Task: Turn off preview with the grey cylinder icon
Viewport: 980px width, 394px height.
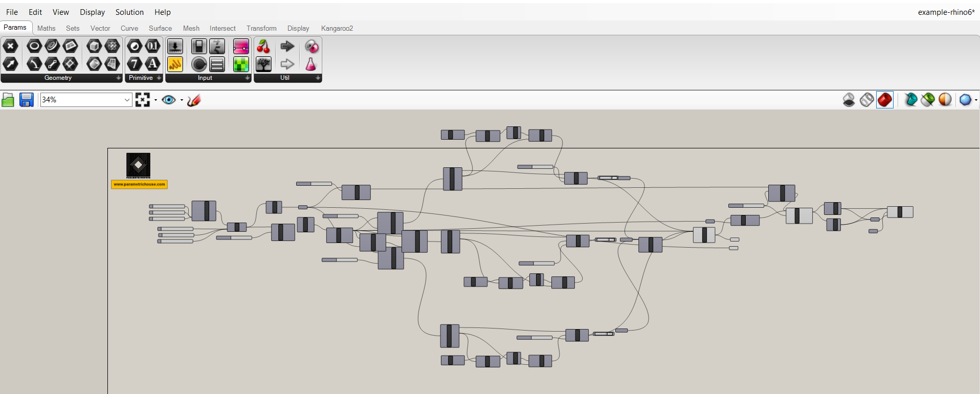Action: click(x=849, y=100)
